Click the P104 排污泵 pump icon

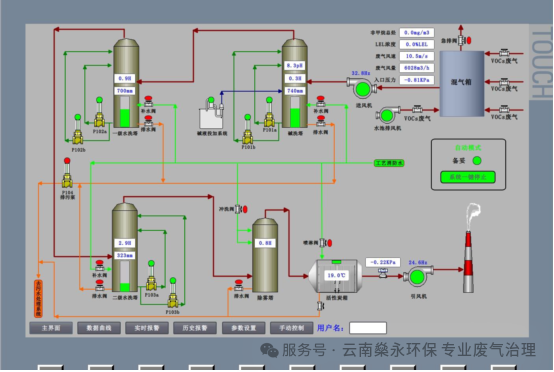point(67,173)
